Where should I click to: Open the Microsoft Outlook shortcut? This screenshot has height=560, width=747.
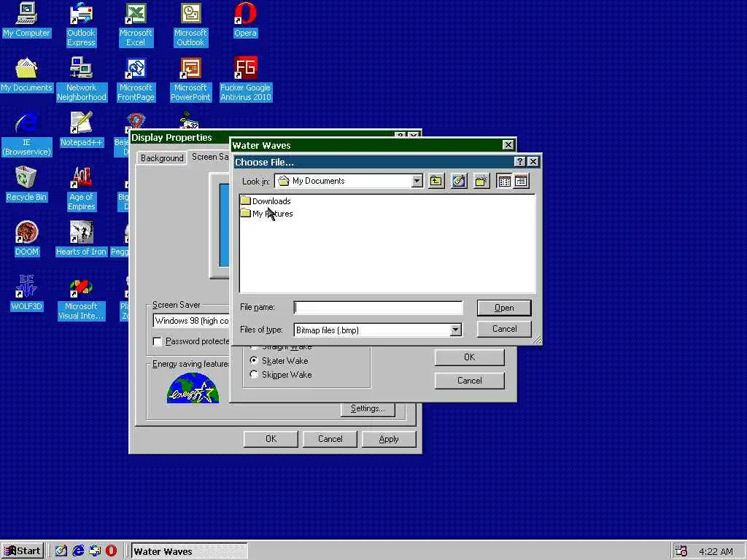tap(190, 24)
